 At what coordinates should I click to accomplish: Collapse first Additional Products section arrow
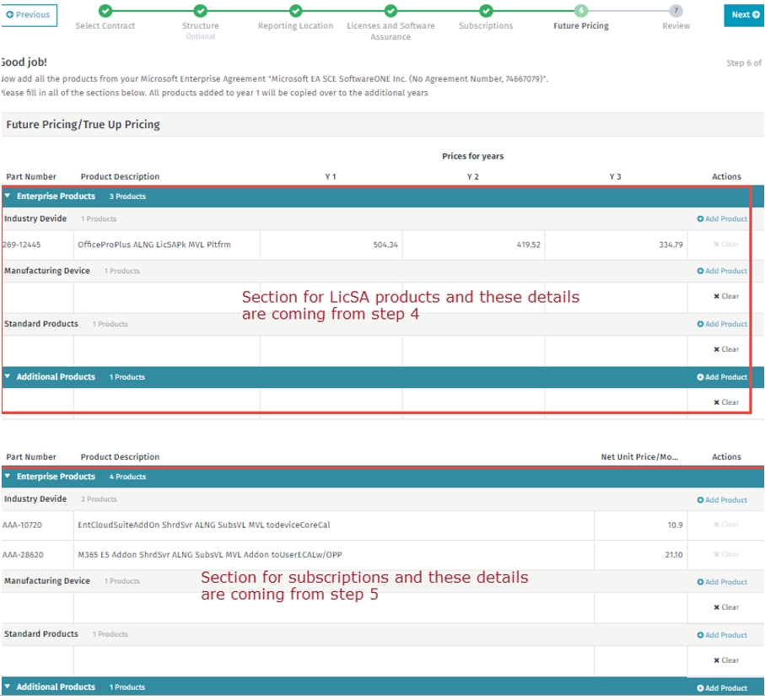tap(8, 377)
